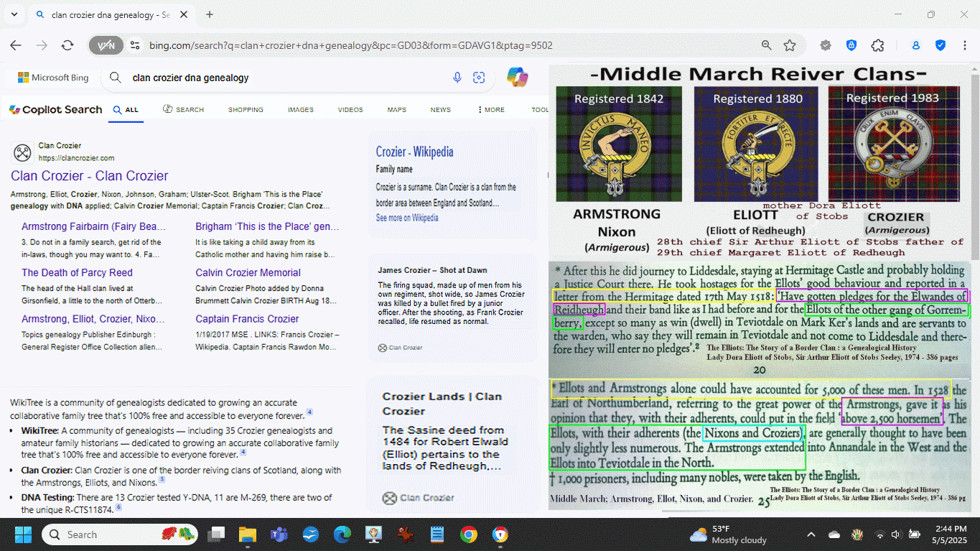
Task: Open the Bitwarden shield extension icon
Action: (851, 45)
